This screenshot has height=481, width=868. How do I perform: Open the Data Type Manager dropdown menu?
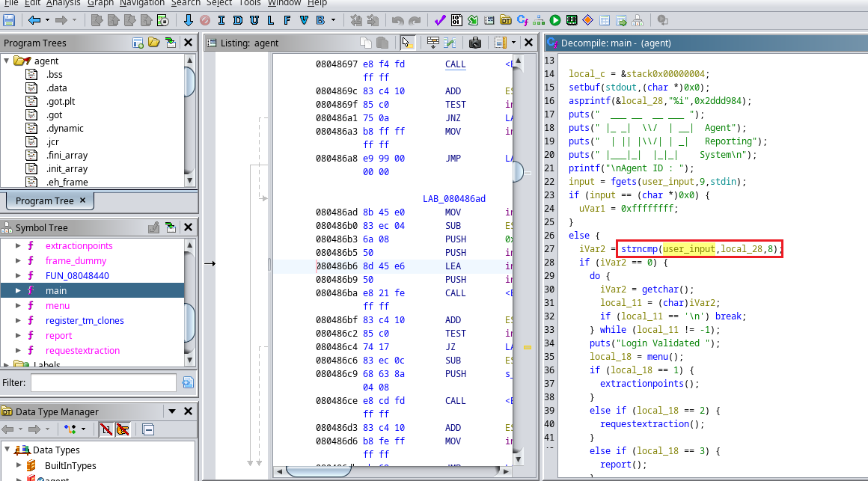point(171,411)
